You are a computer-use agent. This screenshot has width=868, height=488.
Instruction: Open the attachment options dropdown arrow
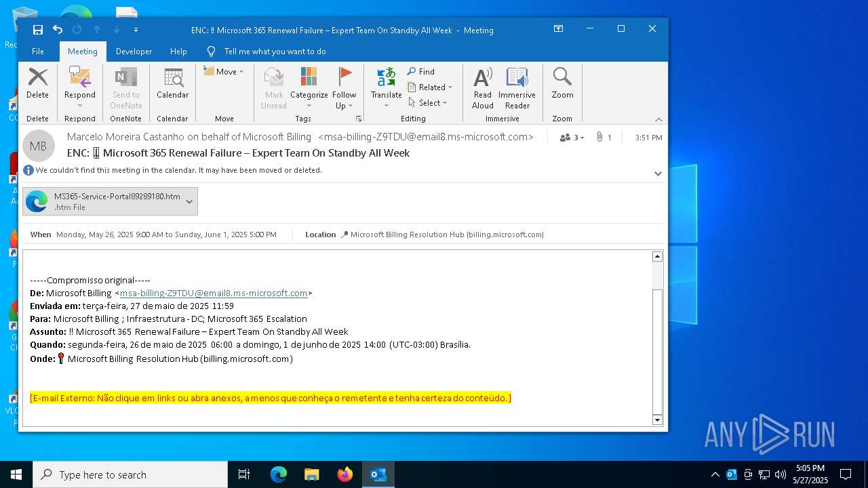[x=189, y=201]
